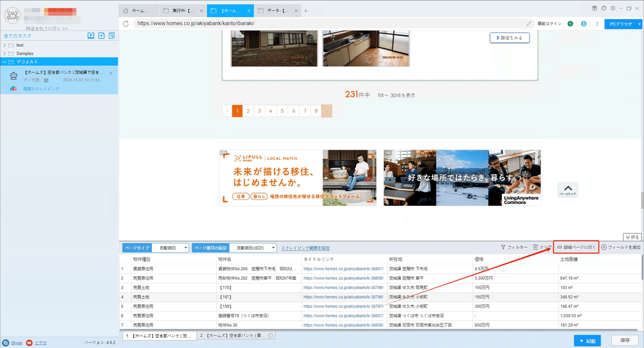Select bottom tab 2.【ホームズ】空き家バンク
This screenshot has height=348, width=644.
tap(235, 336)
